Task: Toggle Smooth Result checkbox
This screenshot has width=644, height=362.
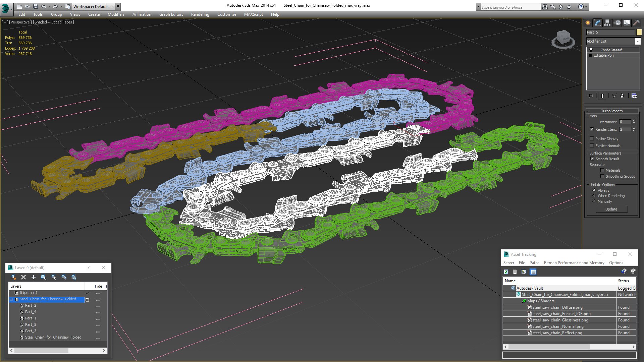Action: tap(592, 159)
